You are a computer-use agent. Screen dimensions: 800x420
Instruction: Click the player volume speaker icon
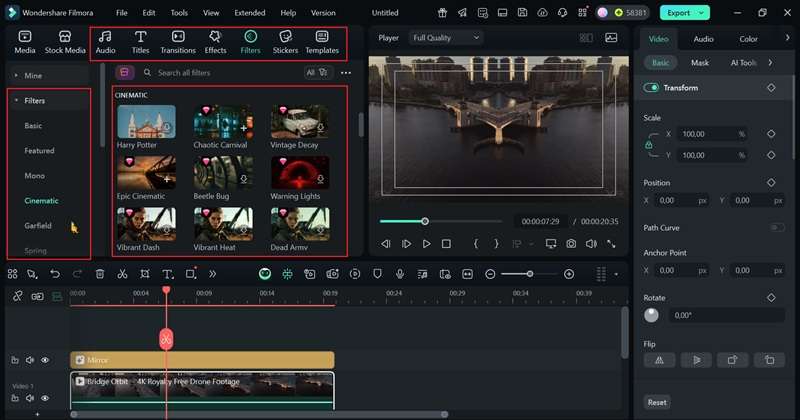(x=591, y=244)
